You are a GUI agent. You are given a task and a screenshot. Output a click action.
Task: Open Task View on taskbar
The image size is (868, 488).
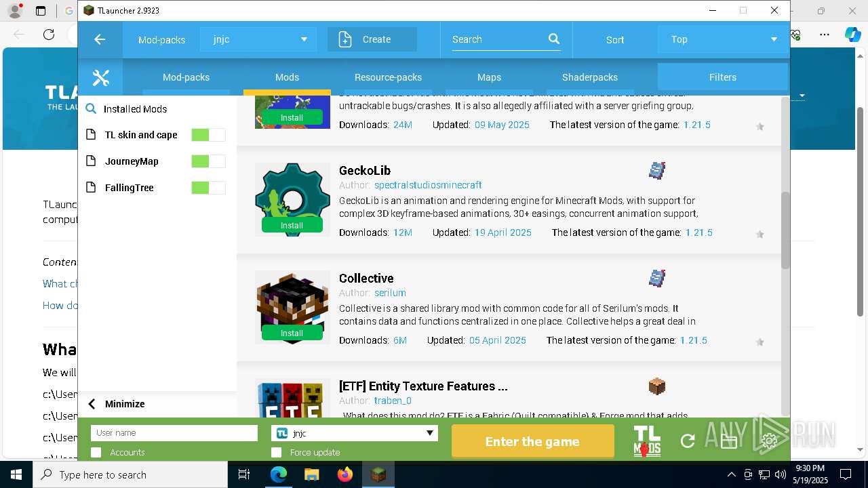pyautogui.click(x=244, y=474)
